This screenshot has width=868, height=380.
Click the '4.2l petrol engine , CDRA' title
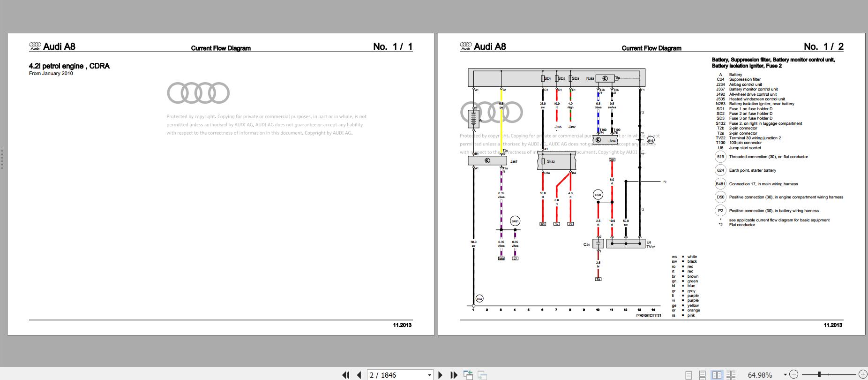(69, 66)
